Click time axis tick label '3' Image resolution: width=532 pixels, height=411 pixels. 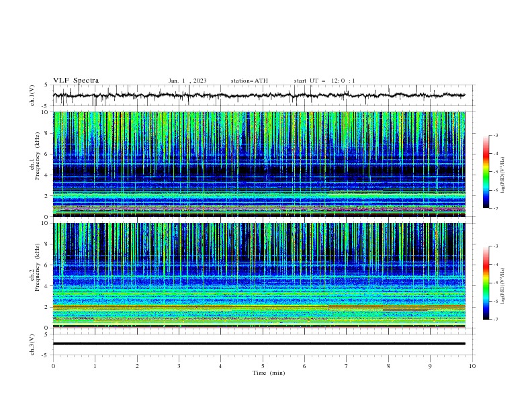pos(179,366)
